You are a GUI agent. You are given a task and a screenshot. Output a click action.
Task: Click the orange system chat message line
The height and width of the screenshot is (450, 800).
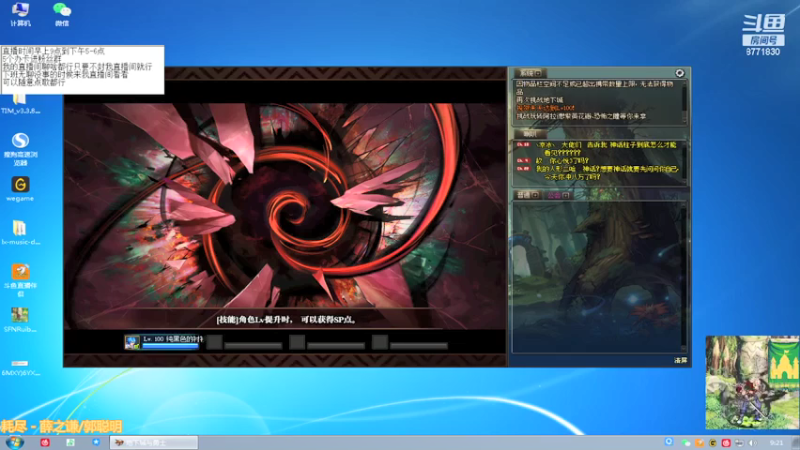tap(545, 108)
